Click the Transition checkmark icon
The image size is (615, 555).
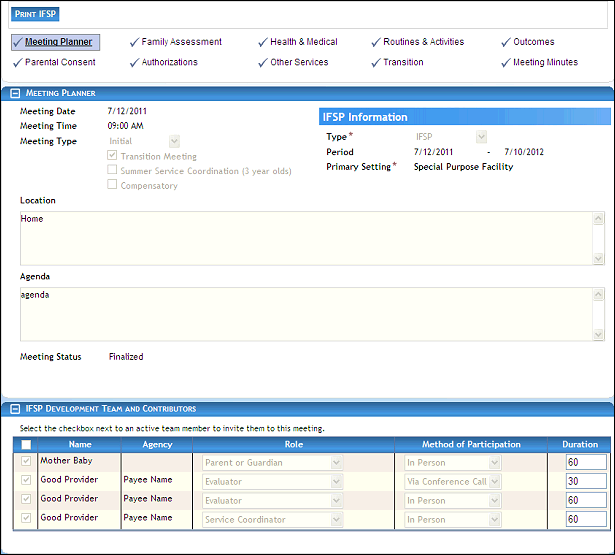point(376,63)
